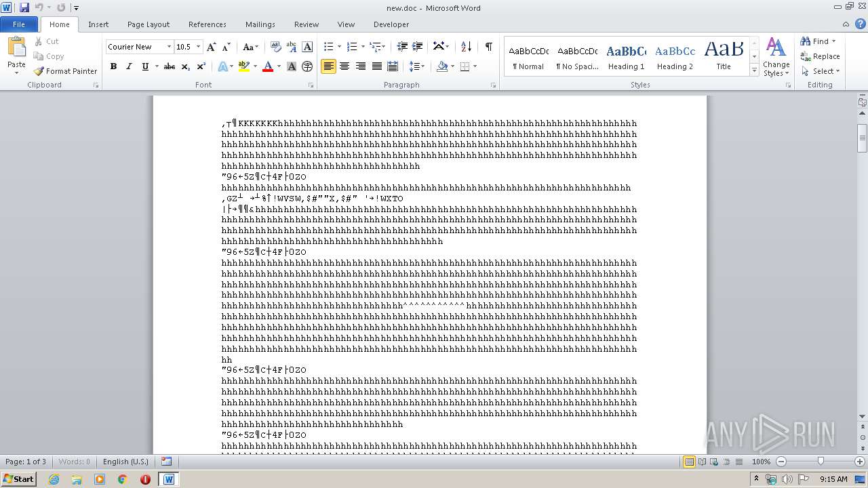This screenshot has height=488, width=868.
Task: Toggle Italic formatting
Action: click(129, 66)
